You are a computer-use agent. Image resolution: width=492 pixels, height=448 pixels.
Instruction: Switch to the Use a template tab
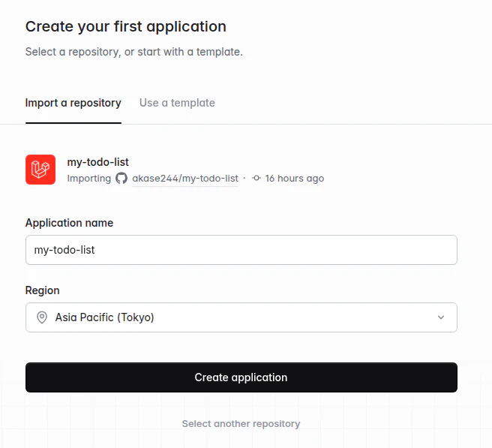coord(177,103)
